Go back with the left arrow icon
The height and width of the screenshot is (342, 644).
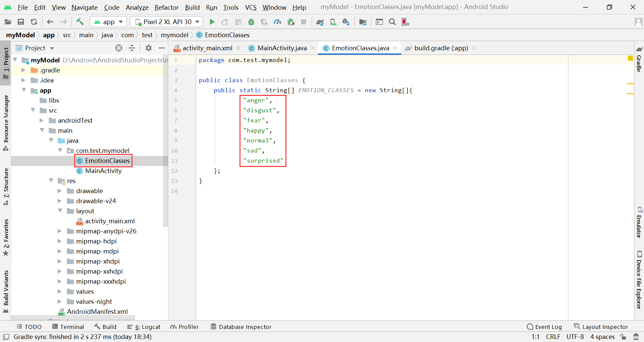point(50,22)
